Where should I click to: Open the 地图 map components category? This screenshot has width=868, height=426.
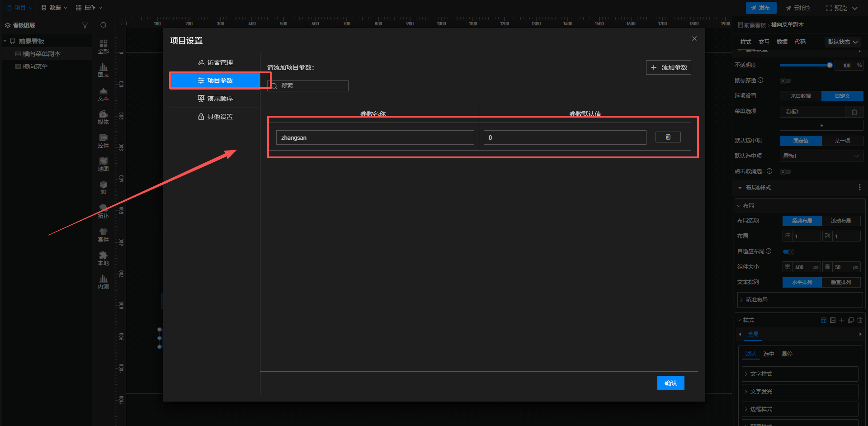click(x=103, y=164)
